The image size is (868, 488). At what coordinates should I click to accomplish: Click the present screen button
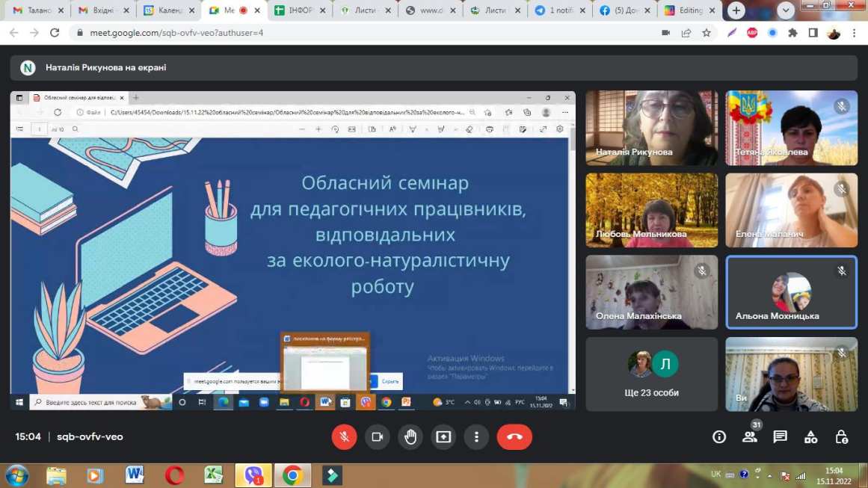pyautogui.click(x=443, y=437)
